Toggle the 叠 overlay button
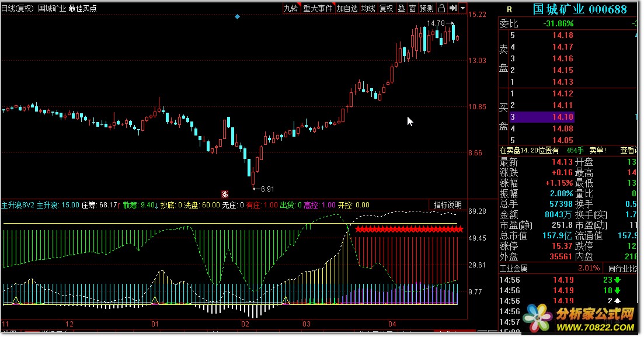This screenshot has height=337, width=644. (x=401, y=8)
